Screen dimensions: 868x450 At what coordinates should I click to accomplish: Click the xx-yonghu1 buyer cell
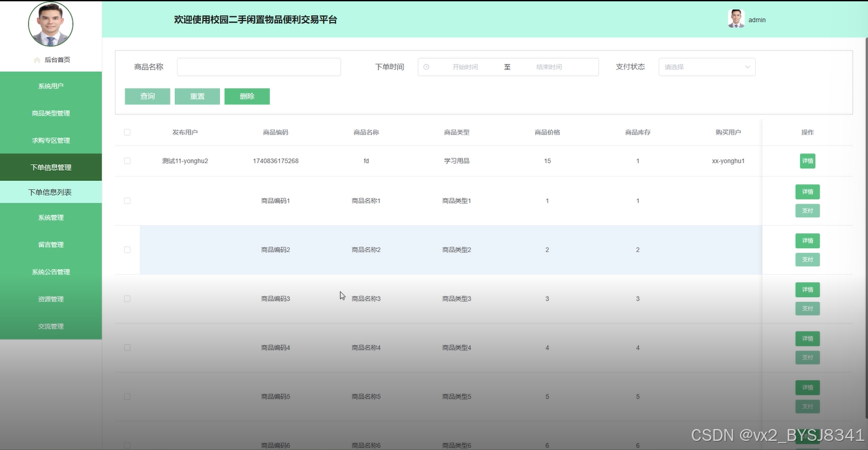(728, 161)
